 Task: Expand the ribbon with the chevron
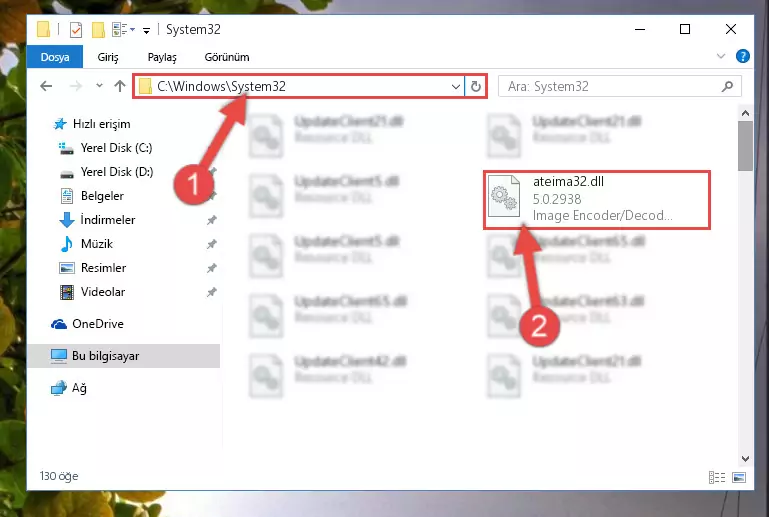click(720, 56)
